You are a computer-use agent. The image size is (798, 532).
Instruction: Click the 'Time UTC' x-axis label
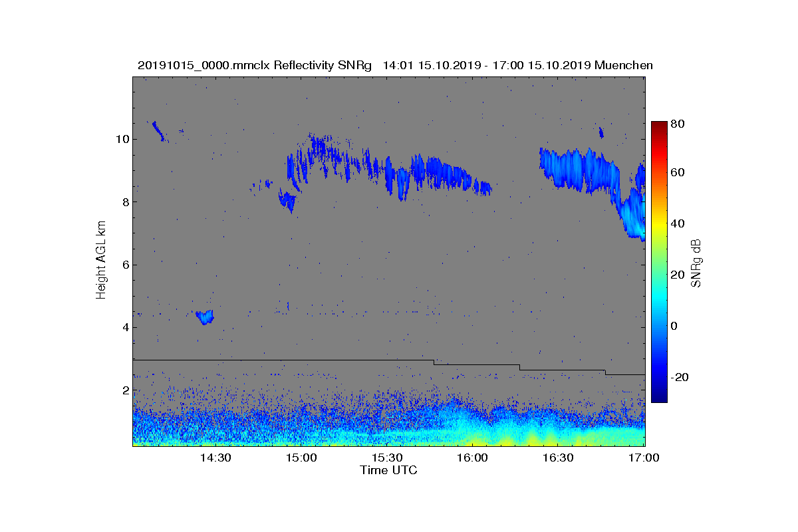(389, 470)
